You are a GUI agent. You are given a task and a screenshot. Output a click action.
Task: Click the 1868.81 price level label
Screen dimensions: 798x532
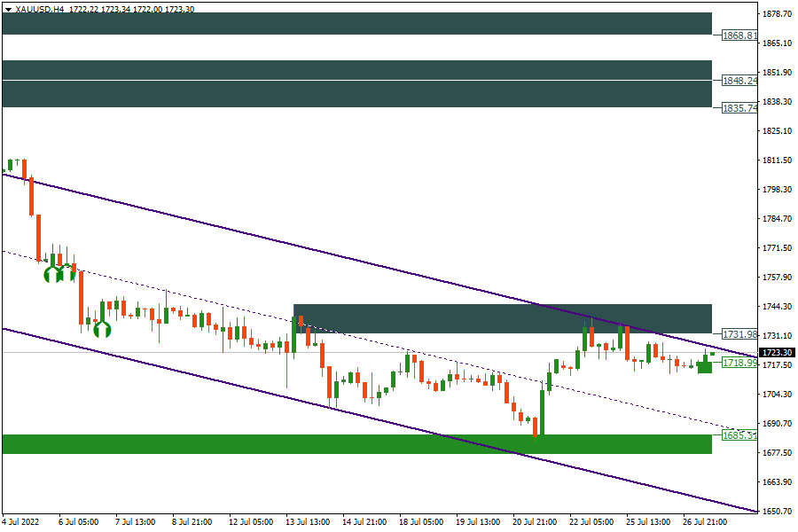739,36
